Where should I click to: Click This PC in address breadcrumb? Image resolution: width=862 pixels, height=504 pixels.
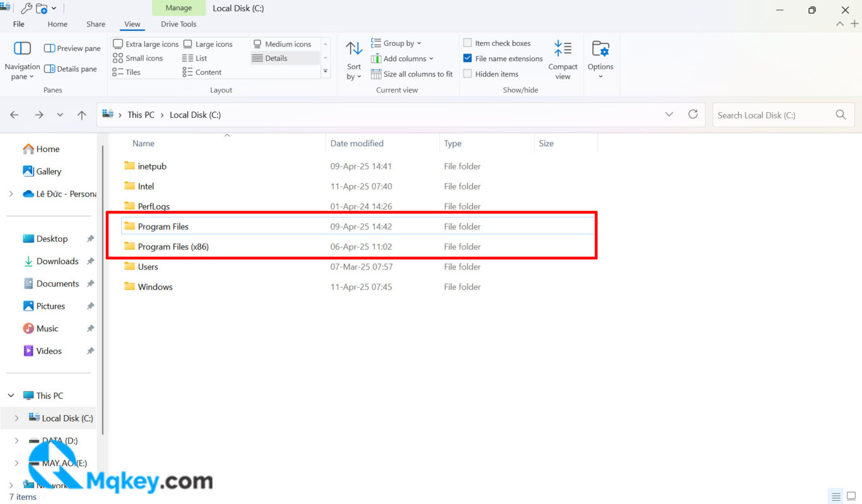141,115
